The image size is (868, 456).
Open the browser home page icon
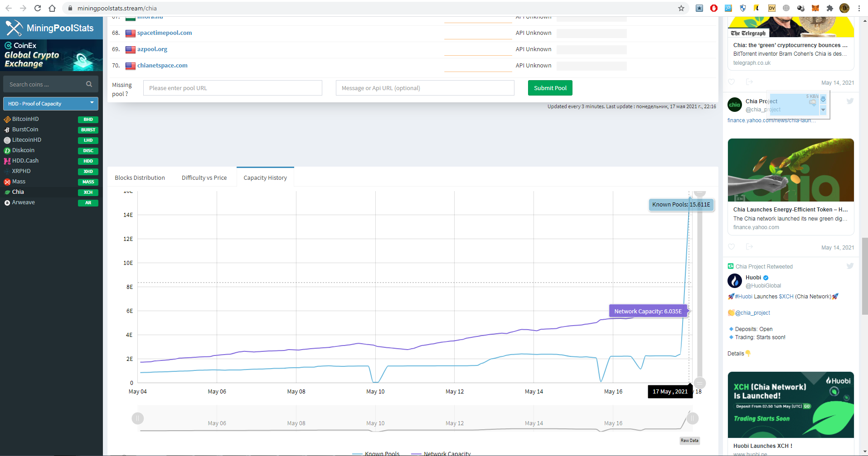tap(52, 8)
